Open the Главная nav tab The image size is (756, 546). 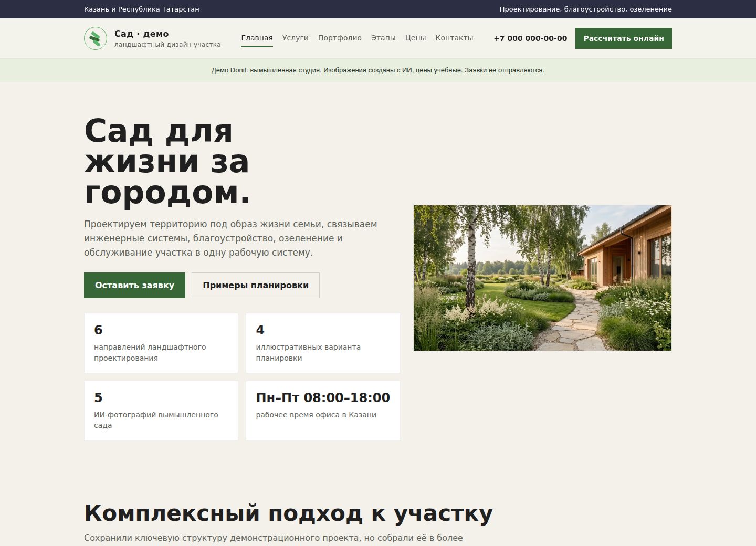[257, 38]
